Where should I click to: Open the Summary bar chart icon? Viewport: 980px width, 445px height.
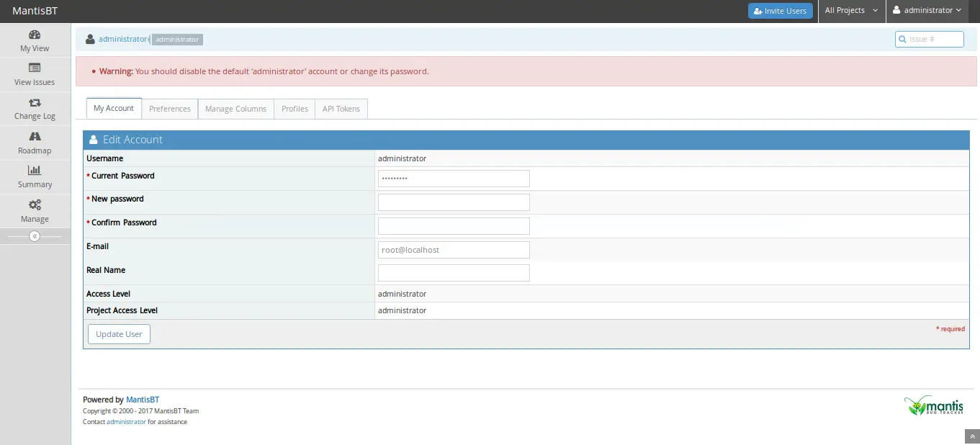pos(35,171)
